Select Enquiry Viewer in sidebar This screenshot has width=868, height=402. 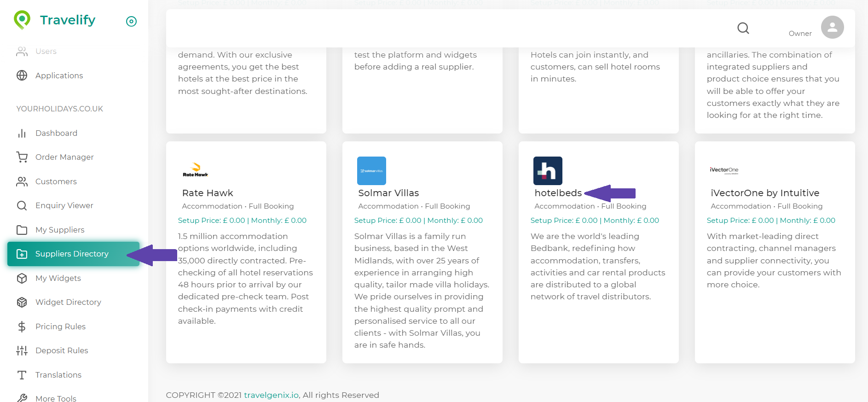pyautogui.click(x=64, y=205)
